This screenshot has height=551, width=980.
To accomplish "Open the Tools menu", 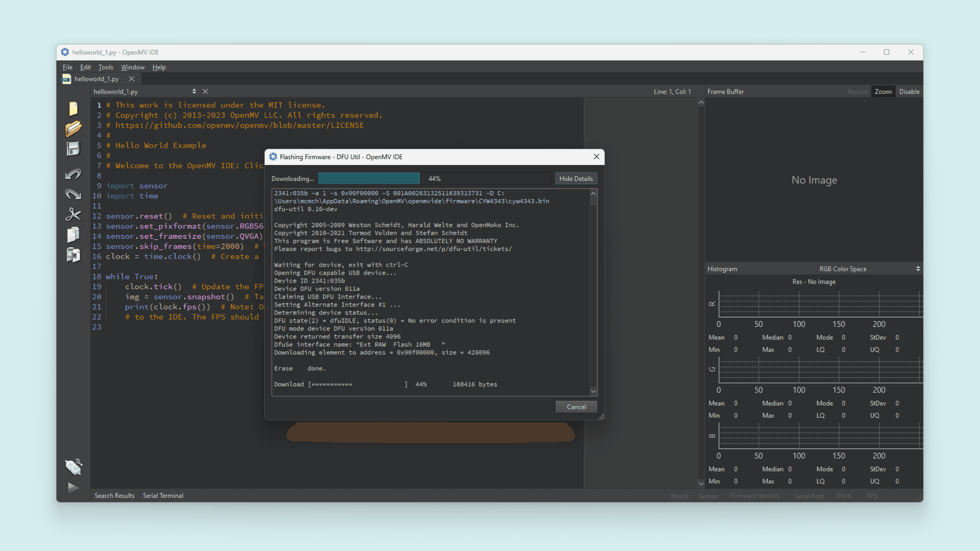I will point(105,67).
